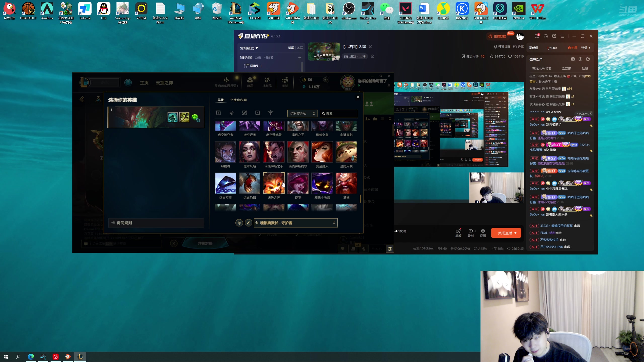The image size is (644, 362).
Task: Click the champion picker list scrollbar
Action: pos(360,199)
